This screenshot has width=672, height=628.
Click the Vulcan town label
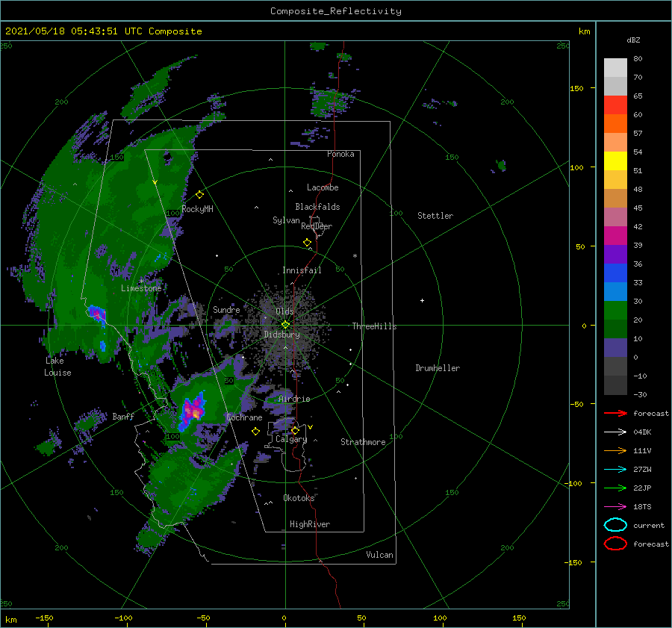pos(379,555)
